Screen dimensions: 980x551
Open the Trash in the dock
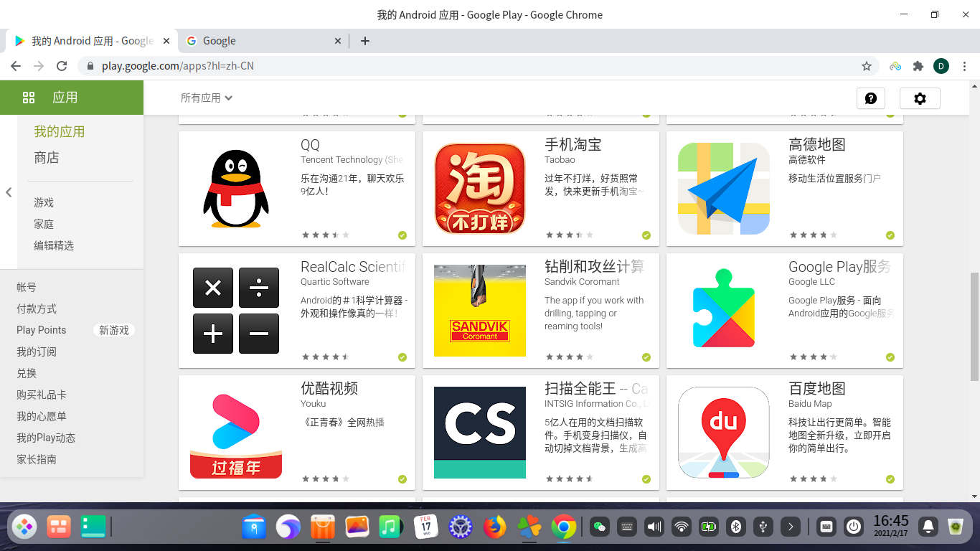(956, 527)
